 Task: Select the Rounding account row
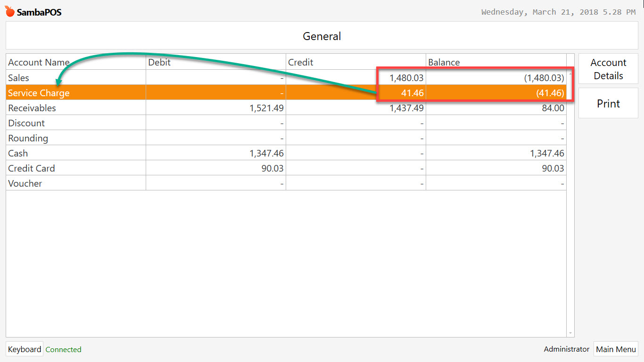coord(71,138)
